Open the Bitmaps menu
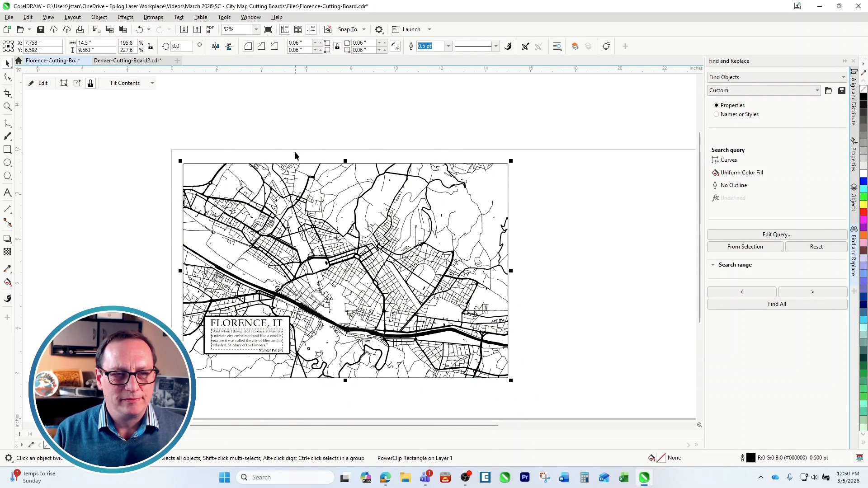 click(x=153, y=17)
